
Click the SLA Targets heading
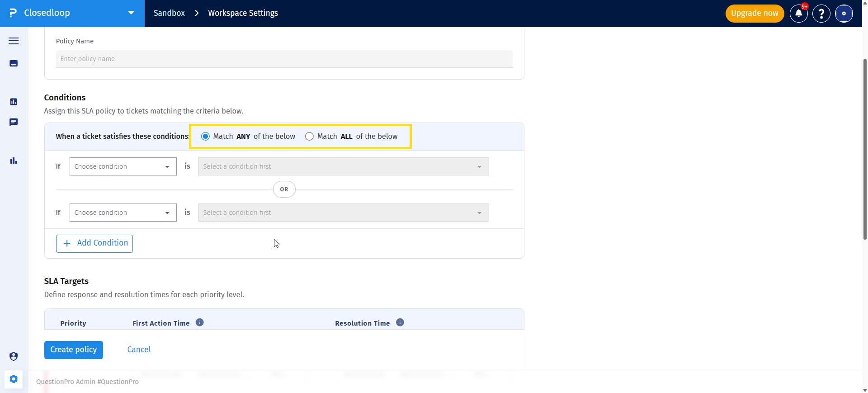point(66,281)
